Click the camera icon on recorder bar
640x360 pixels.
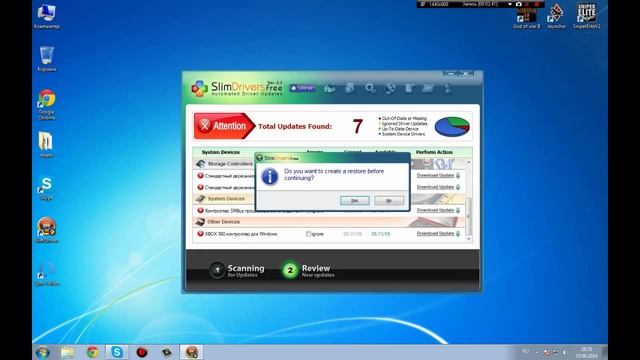[x=518, y=4]
